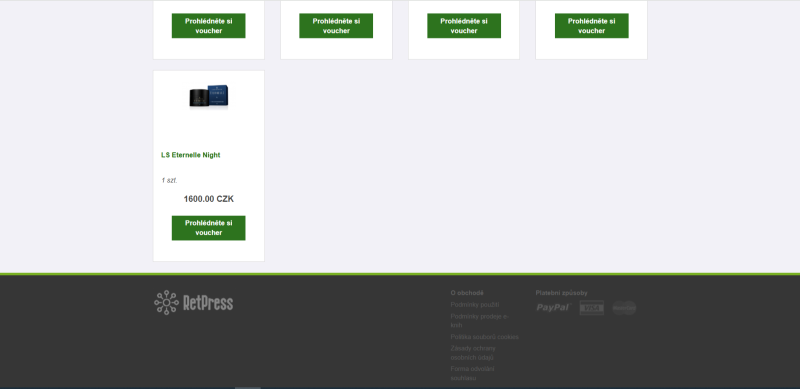The height and width of the screenshot is (389, 800).
Task: Click voucher button in second top-row card
Action: 336,26
